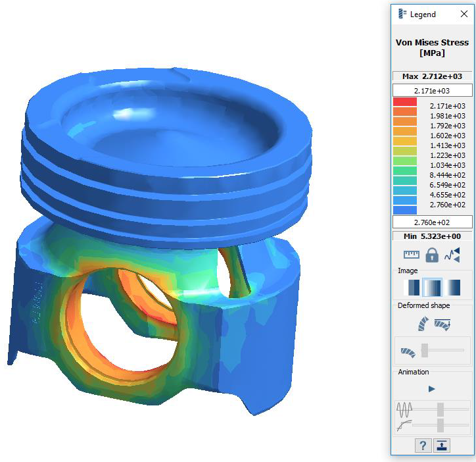
Task: Click the deformed shape with arrow icon
Action: point(442,324)
